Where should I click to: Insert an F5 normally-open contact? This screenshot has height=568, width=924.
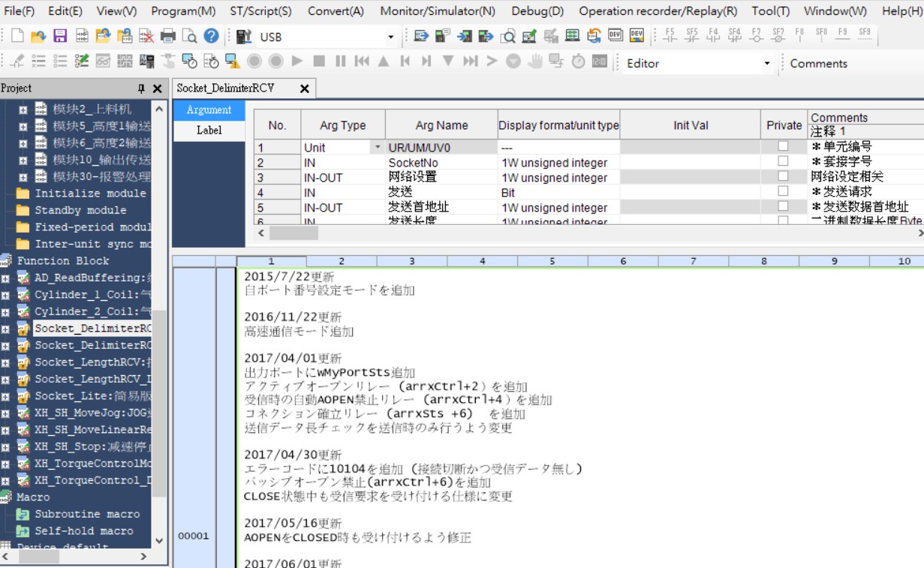pyautogui.click(x=670, y=35)
